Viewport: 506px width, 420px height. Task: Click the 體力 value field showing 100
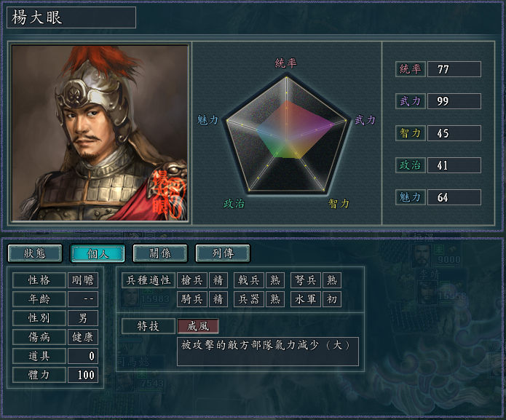point(83,375)
